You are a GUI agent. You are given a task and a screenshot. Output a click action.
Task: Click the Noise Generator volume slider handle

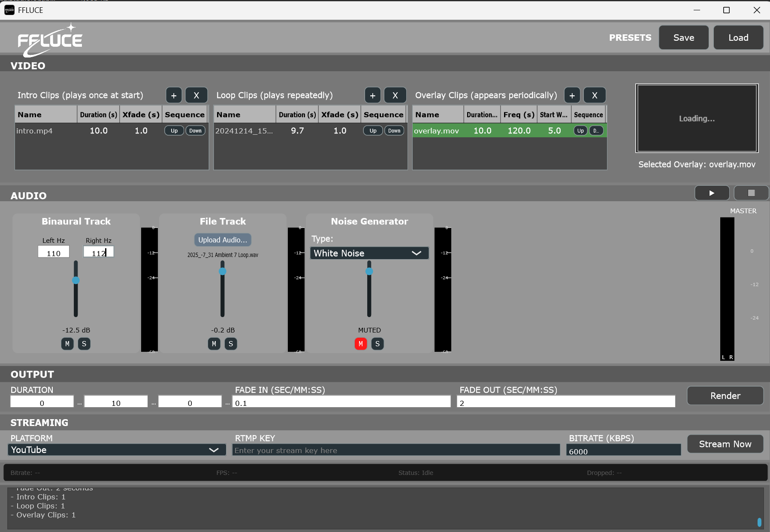[x=369, y=271]
